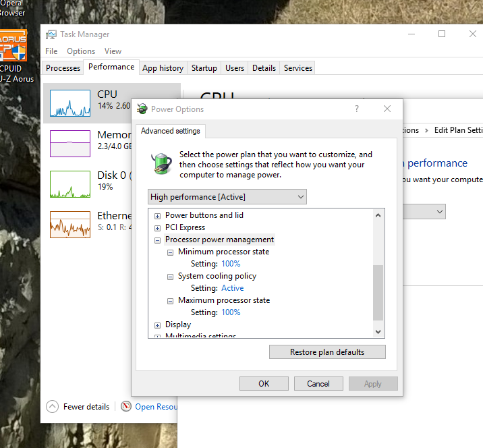The height and width of the screenshot is (448, 483).
Task: Click the settings list scroll up arrow
Action: [378, 215]
